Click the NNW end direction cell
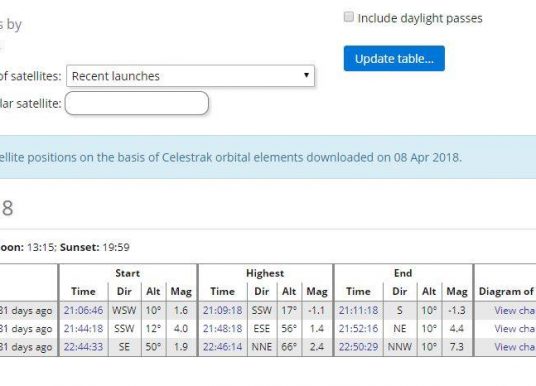This screenshot has width=536, height=386. click(x=400, y=347)
